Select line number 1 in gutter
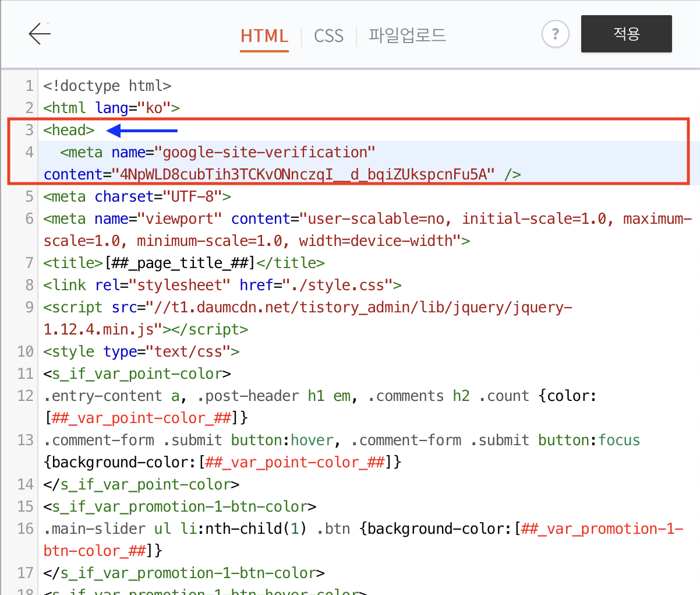Viewport: 700px width, 595px height. coord(29,86)
